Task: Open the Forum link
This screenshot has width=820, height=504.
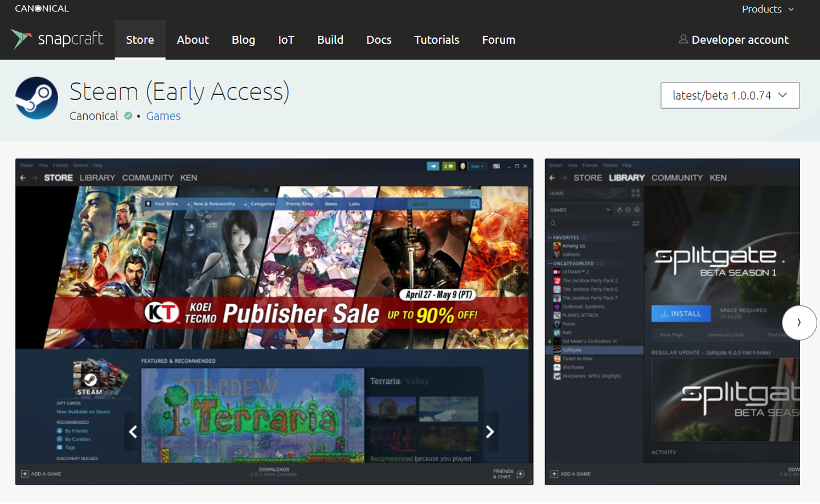Action: 499,40
